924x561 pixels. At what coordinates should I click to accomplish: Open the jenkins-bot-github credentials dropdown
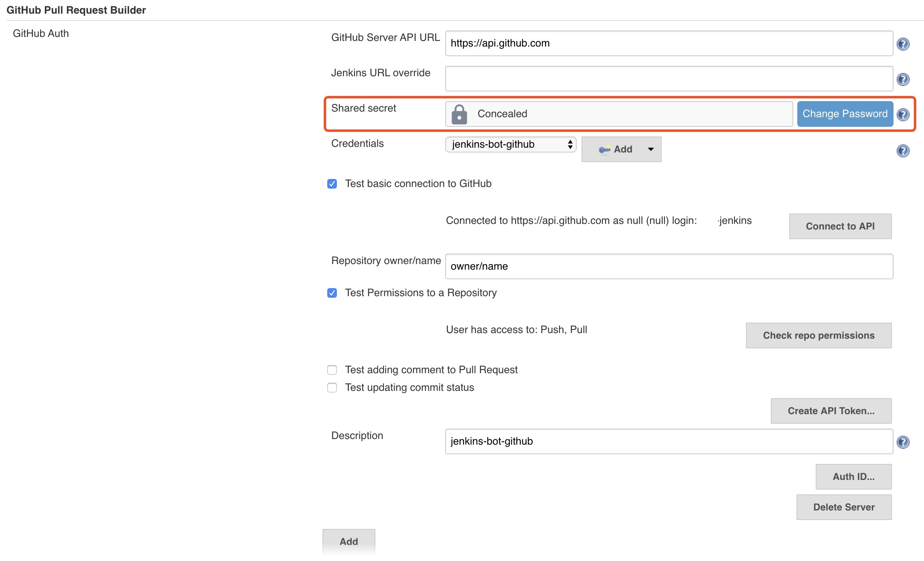pos(511,144)
